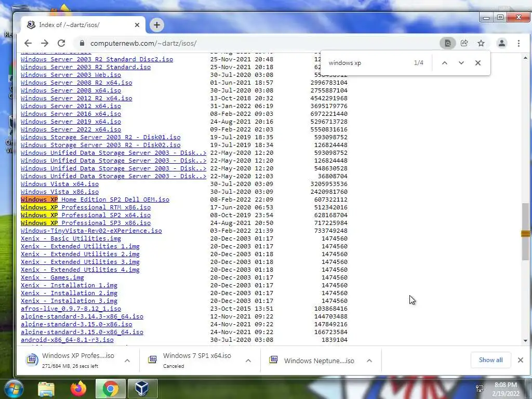
Task: Open Windows Start button
Action: [14, 388]
